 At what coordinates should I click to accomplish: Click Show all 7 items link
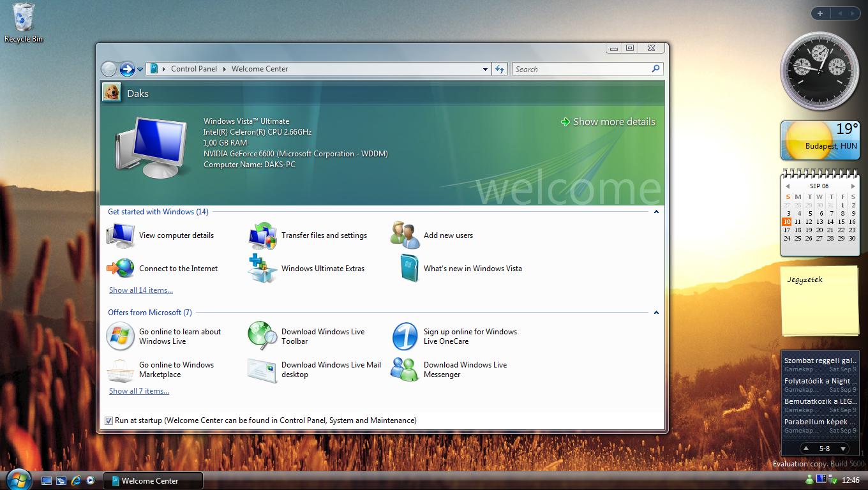pyautogui.click(x=138, y=391)
